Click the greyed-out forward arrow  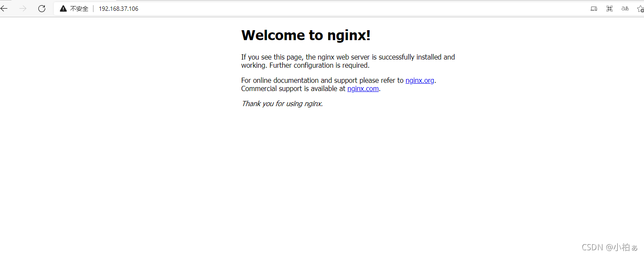coord(23,8)
